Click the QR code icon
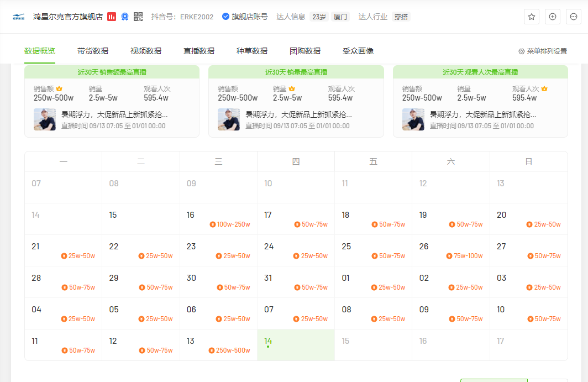 tap(138, 17)
